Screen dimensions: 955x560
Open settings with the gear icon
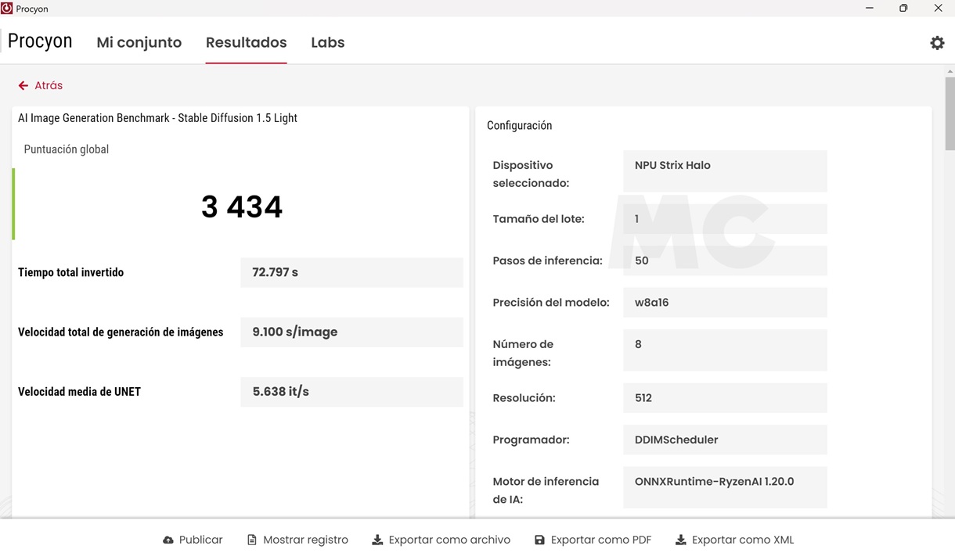pos(937,43)
